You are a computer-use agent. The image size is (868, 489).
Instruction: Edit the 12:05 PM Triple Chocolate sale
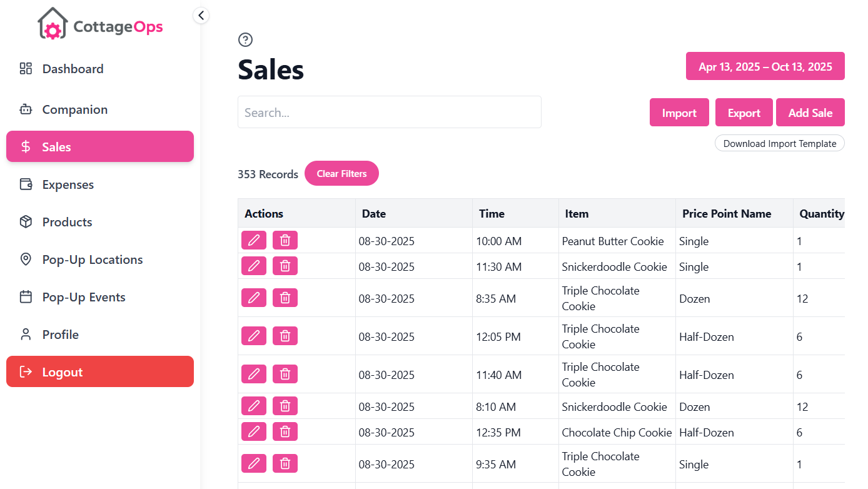click(x=254, y=336)
